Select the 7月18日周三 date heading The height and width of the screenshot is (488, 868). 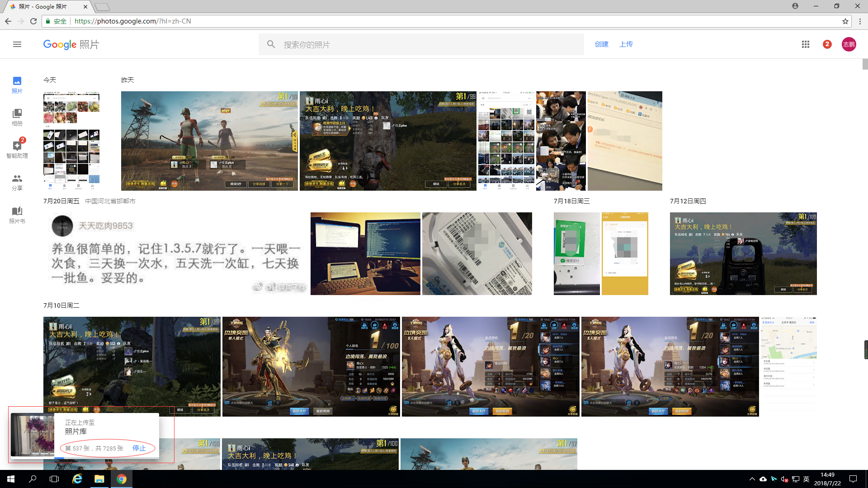point(572,201)
